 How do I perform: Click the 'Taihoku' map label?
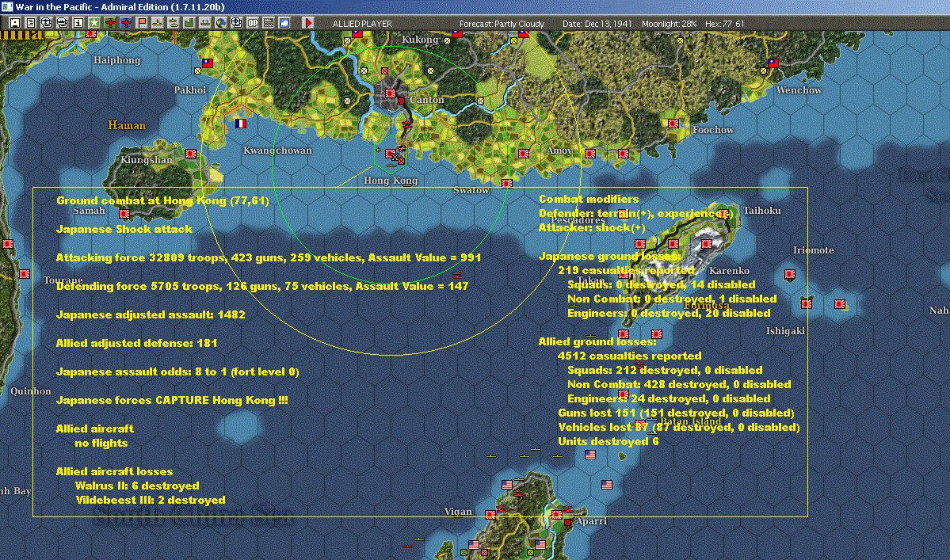pos(762,211)
